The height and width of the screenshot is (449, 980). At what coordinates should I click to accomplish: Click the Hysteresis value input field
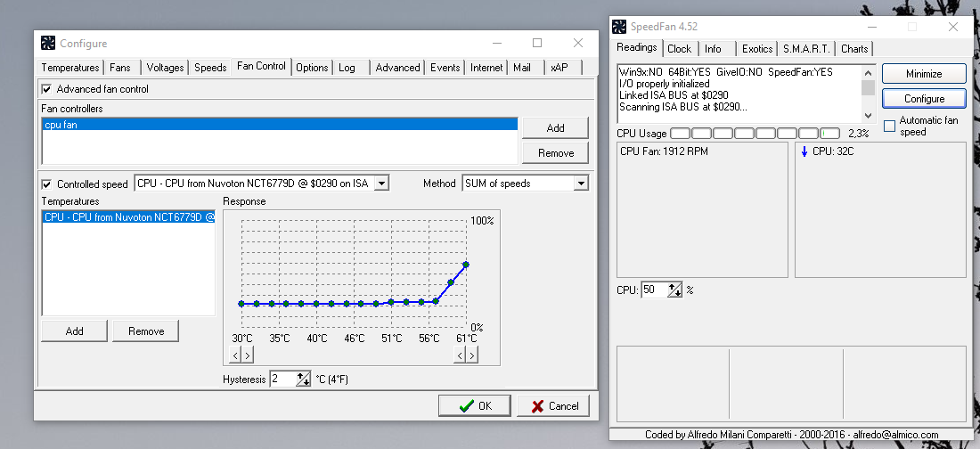pyautogui.click(x=282, y=379)
